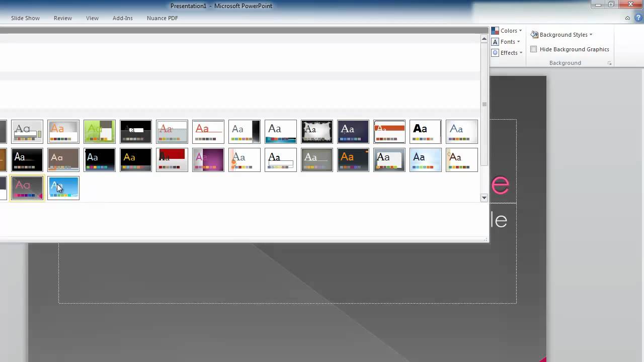
Task: Apply the black theme with white bar
Action: point(136,132)
